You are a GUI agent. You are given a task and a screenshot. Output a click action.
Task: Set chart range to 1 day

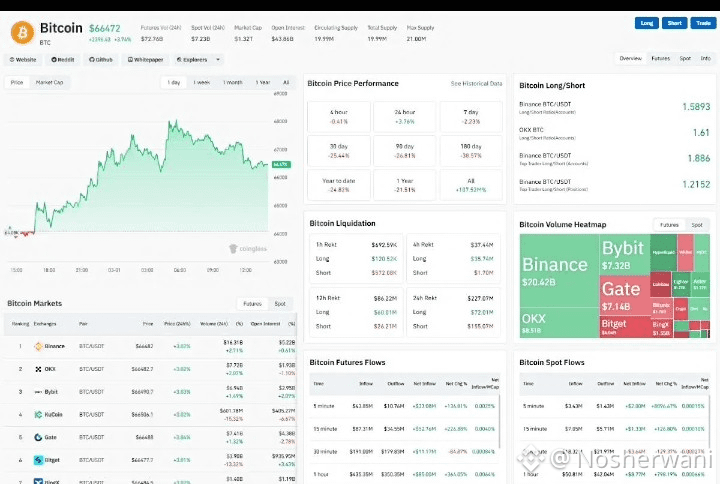point(174,83)
